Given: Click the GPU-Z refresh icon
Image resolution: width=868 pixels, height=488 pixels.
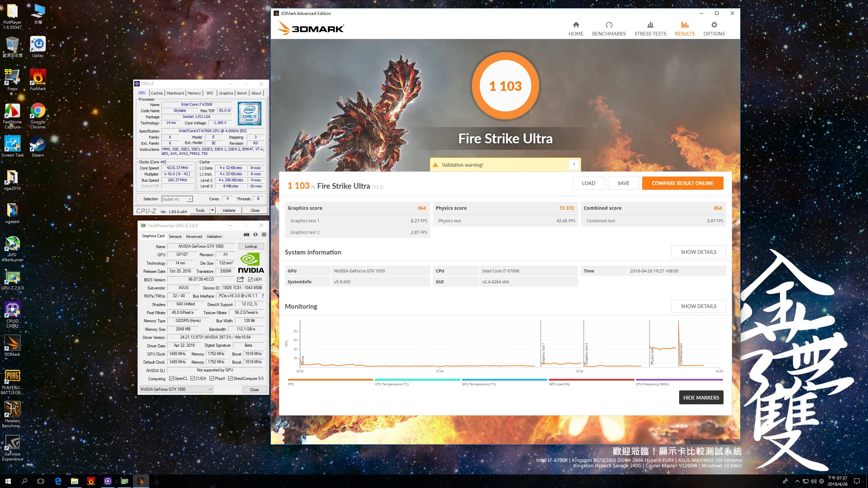Looking at the screenshot, I should (255, 235).
